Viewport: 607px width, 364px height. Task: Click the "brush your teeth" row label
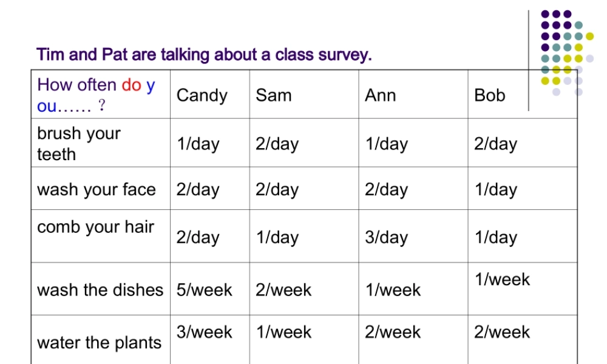coord(79,144)
